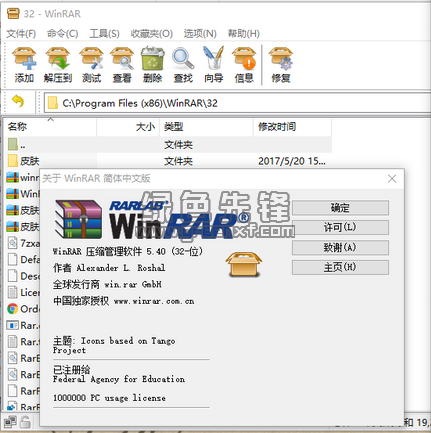Click the WinRAR title bar app icon
Screen dimensions: 431x433
click(13, 14)
